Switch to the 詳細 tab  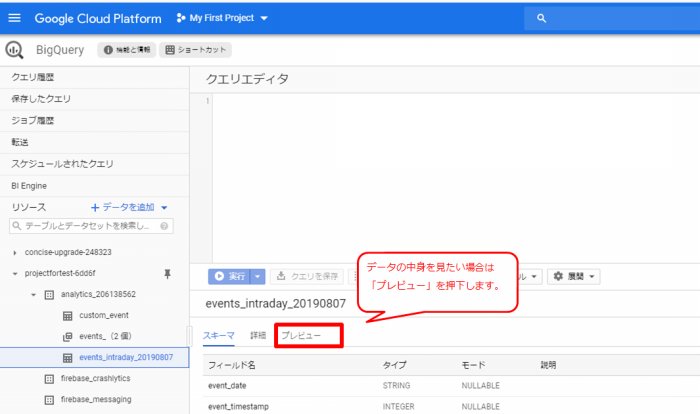(258, 335)
